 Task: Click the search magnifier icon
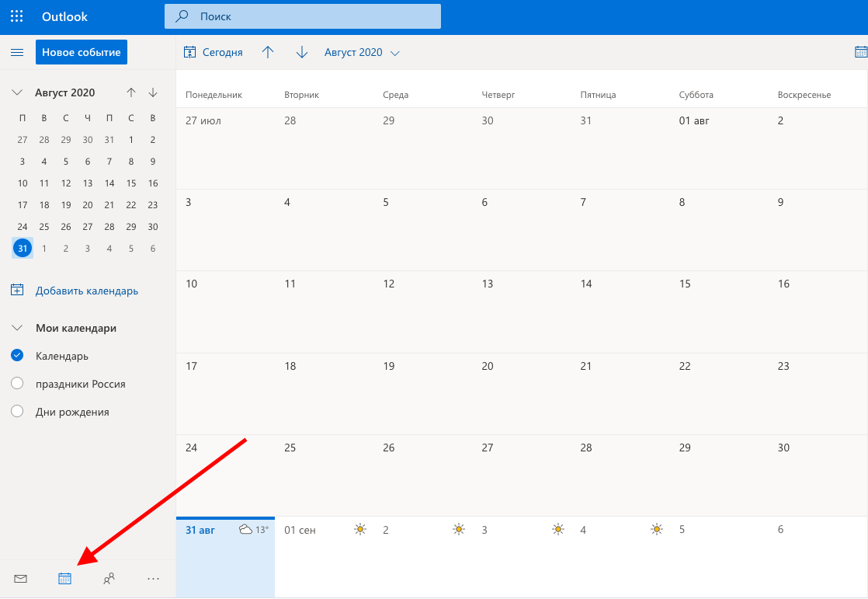(182, 16)
